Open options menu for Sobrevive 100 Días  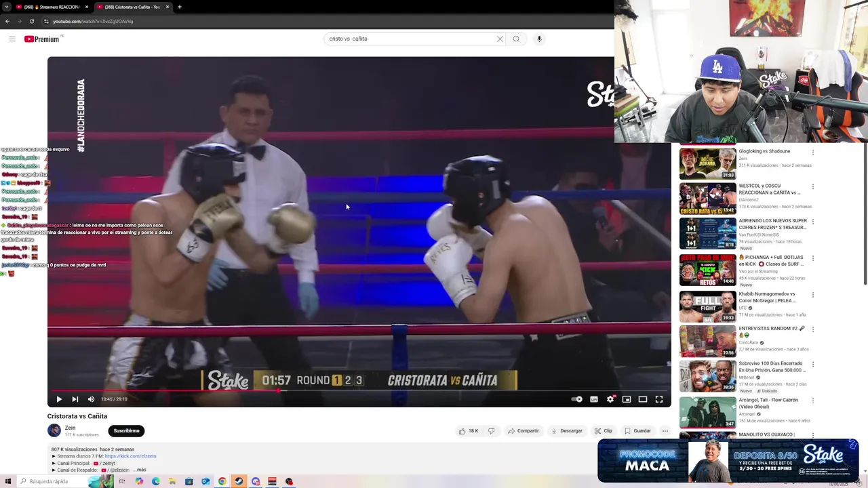(x=813, y=364)
